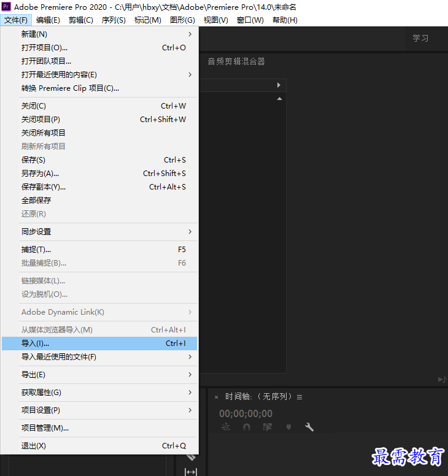448x476 pixels.
Task: Click the add marker icon in timeline
Action: click(288, 427)
